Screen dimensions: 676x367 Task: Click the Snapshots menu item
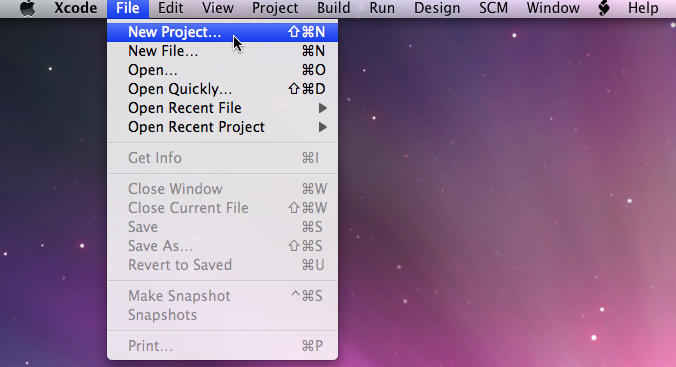pyautogui.click(x=222, y=315)
